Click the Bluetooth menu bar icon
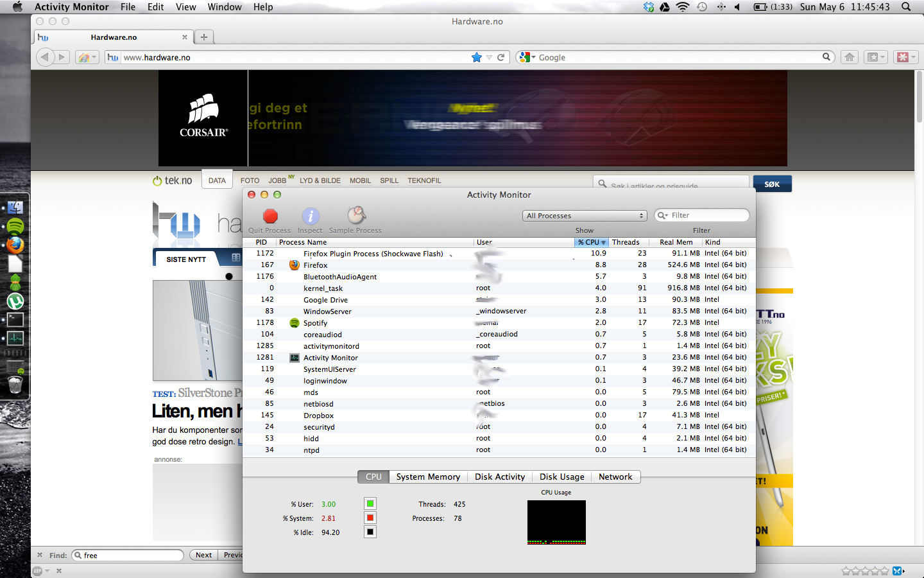Image resolution: width=924 pixels, height=578 pixels. [x=721, y=7]
